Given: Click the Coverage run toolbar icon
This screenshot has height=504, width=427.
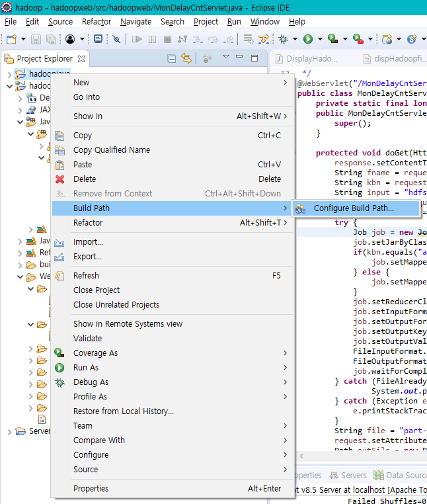Looking at the screenshot, I should pos(332,39).
